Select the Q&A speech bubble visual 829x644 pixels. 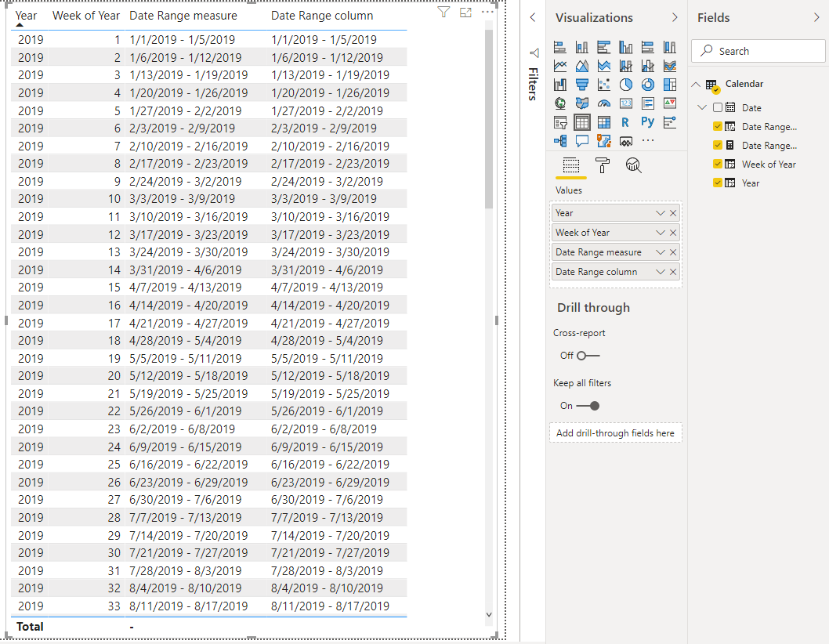click(x=582, y=141)
